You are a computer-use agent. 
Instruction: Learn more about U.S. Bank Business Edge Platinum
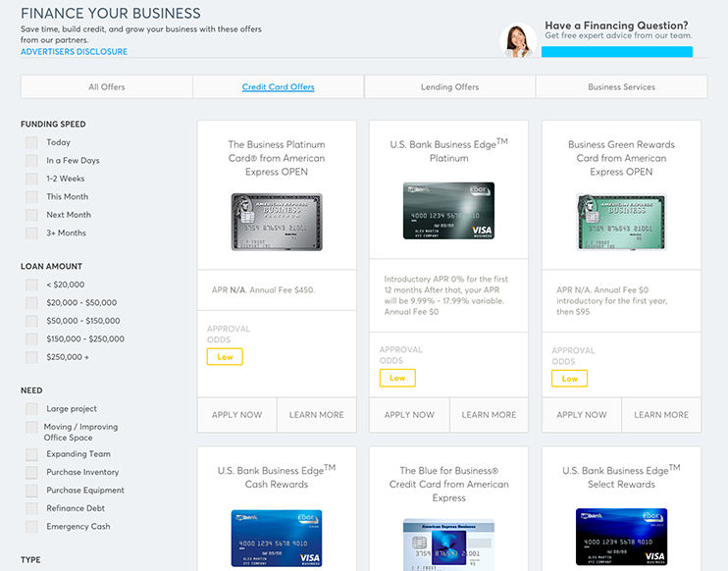click(x=489, y=415)
